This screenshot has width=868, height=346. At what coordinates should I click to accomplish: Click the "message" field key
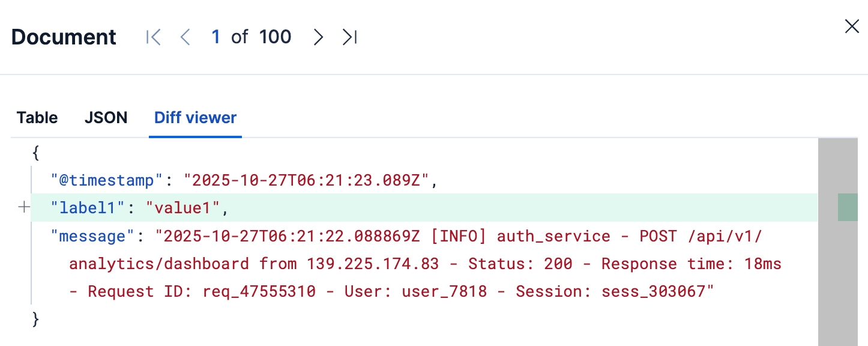tap(92, 236)
